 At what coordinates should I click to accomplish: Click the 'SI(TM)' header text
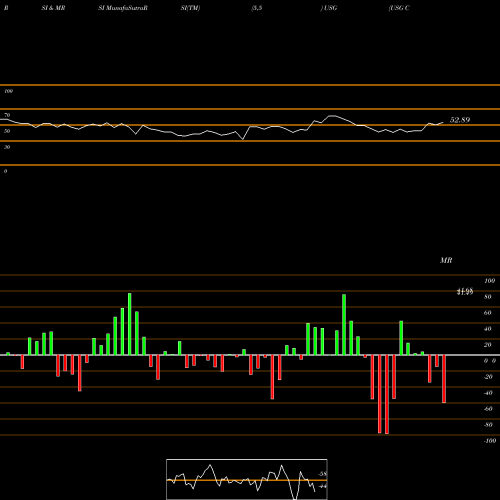tap(190, 8)
